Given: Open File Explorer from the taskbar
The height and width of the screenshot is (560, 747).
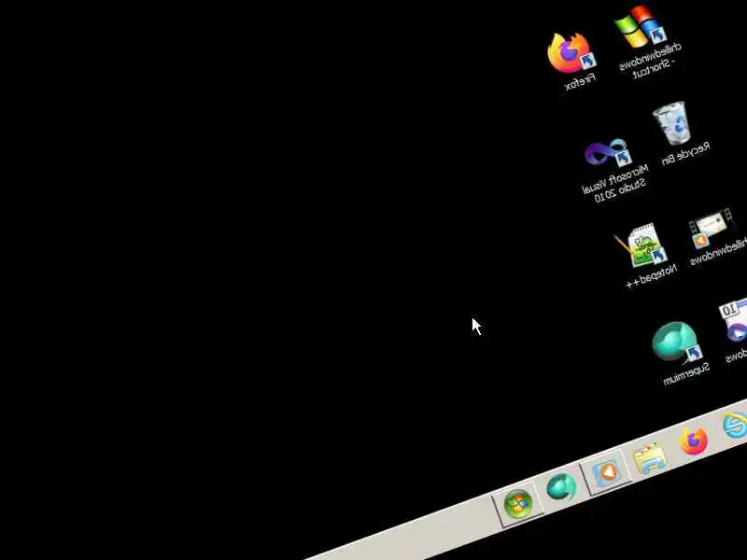Looking at the screenshot, I should [x=649, y=458].
